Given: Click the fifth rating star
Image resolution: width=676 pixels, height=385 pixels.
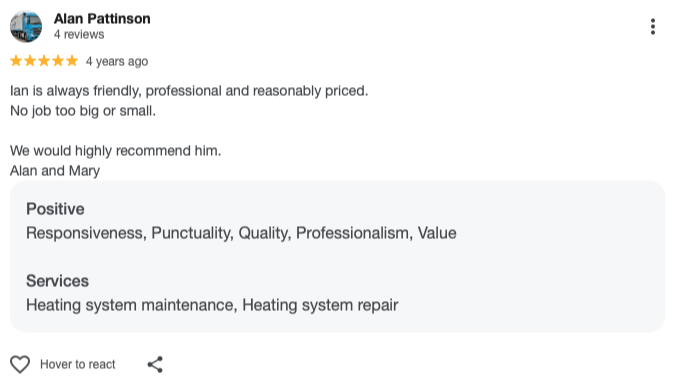Looking at the screenshot, I should pyautogui.click(x=72, y=61).
